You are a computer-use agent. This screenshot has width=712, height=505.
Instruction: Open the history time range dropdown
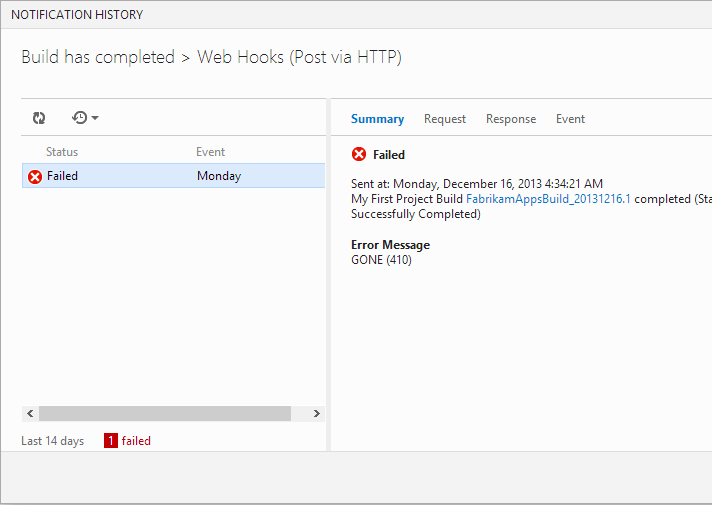(x=85, y=118)
